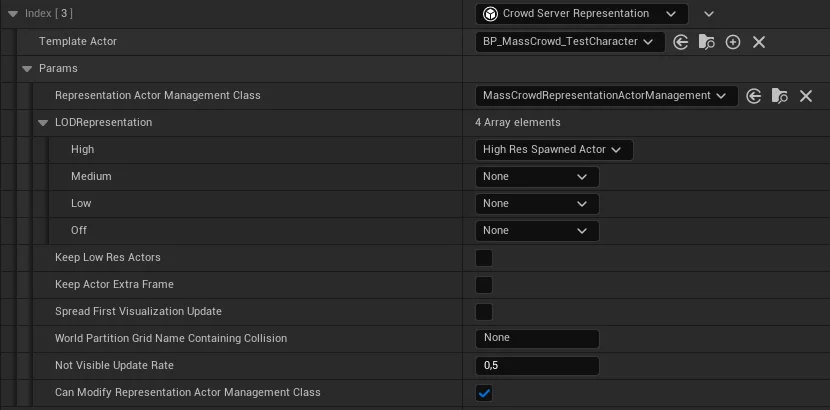Select the Low LOD row label
The image size is (830, 410).
pyautogui.click(x=81, y=203)
